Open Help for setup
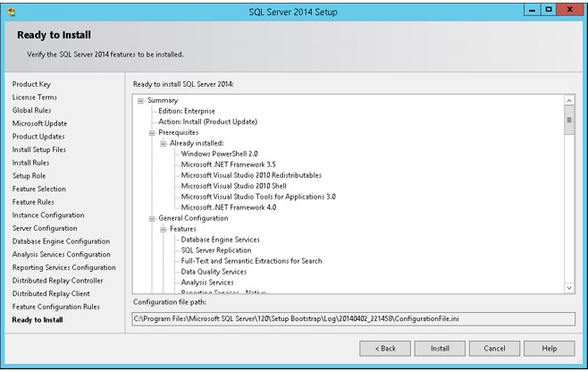This screenshot has height=372, width=588. click(x=549, y=349)
